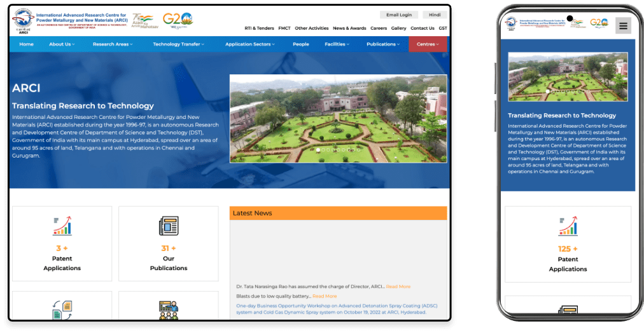Open Other Activities link
The width and height of the screenshot is (644, 333).
[312, 29]
